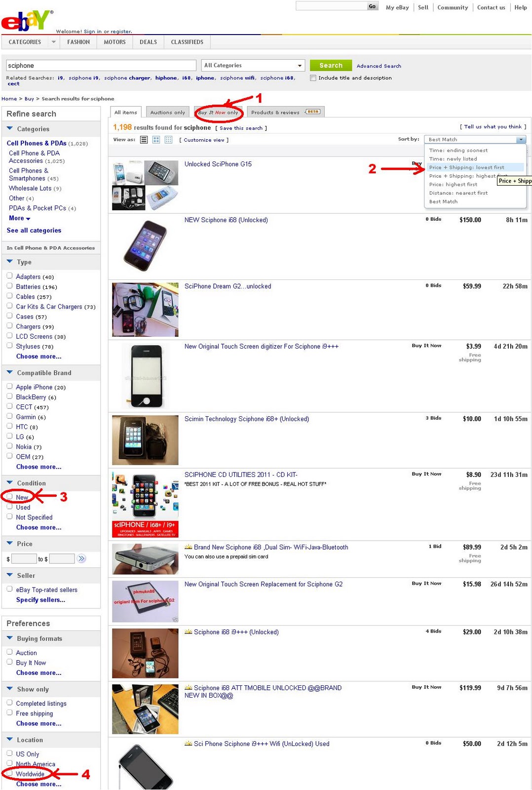Click the eBay logo
Screen dimensions: 532x790
(x=27, y=20)
